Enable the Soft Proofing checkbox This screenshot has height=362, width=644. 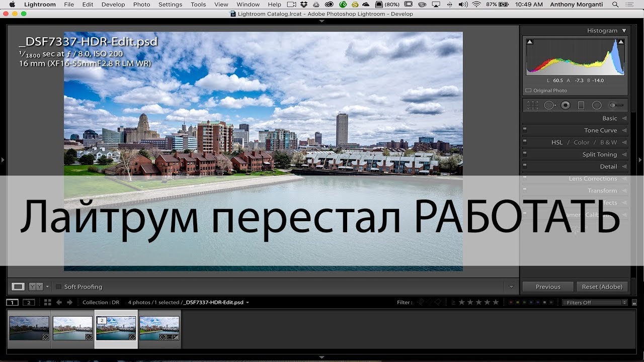(x=58, y=287)
